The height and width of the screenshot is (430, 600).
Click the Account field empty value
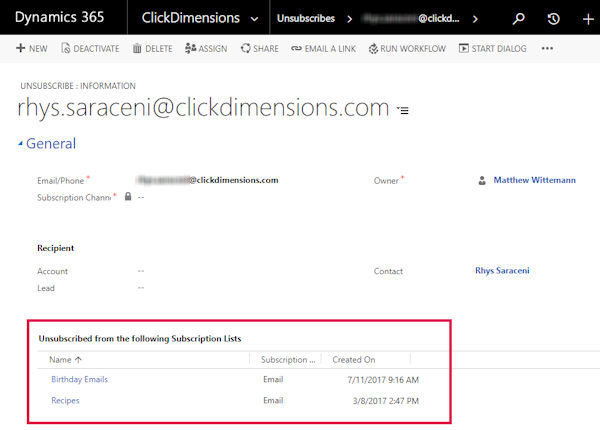point(141,271)
